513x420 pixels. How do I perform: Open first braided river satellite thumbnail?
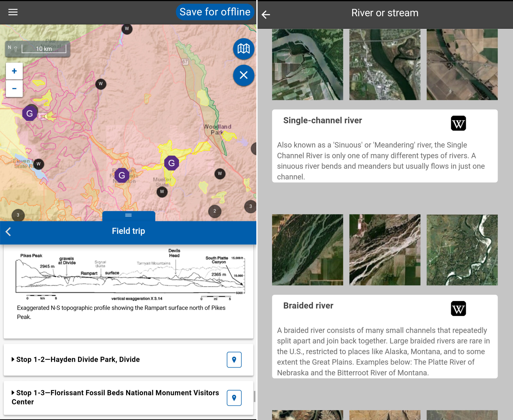pos(307,250)
